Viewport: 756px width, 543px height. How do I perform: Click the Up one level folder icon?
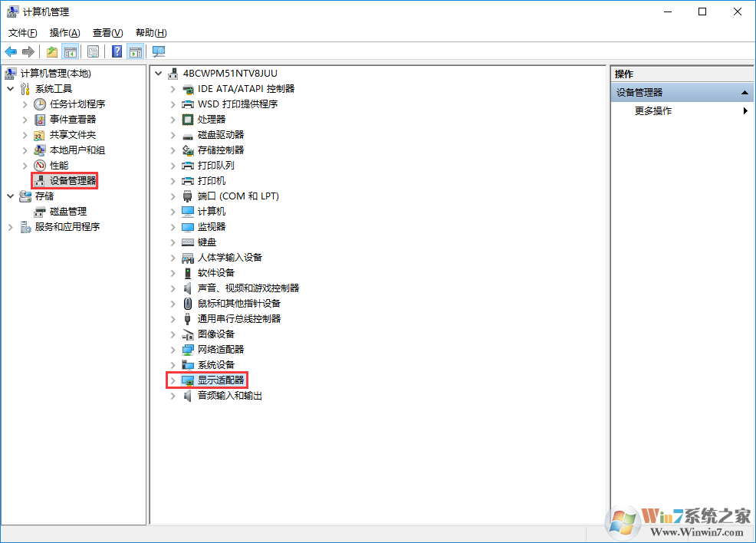tap(52, 51)
